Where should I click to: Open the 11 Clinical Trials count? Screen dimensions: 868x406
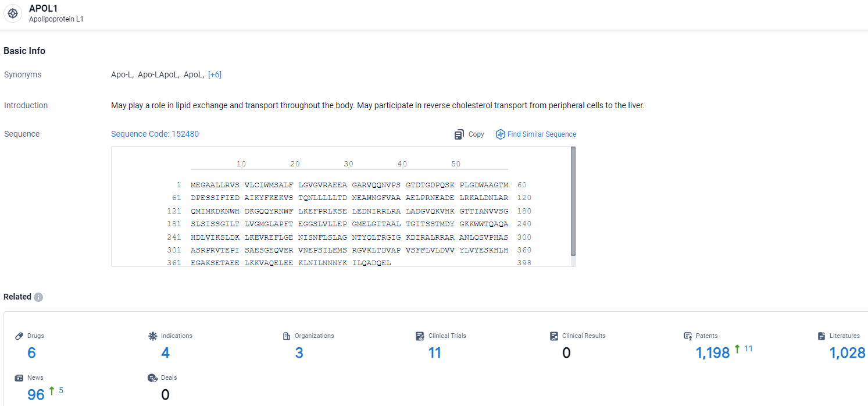click(x=434, y=352)
